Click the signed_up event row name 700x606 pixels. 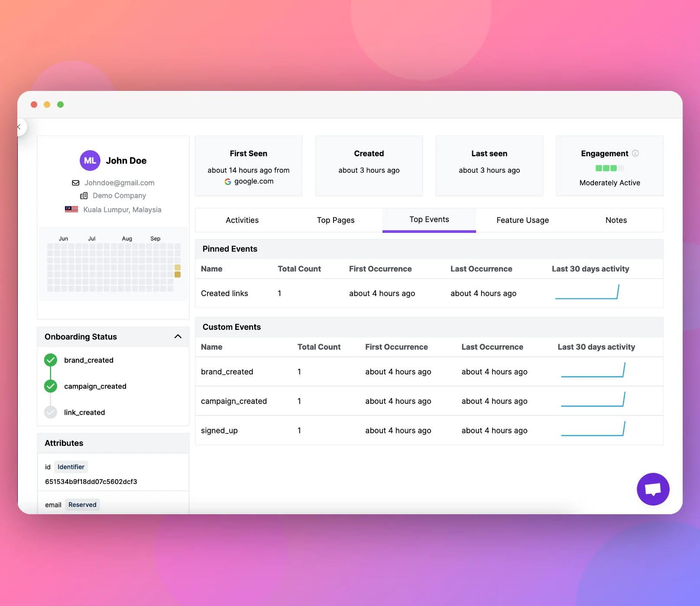219,431
